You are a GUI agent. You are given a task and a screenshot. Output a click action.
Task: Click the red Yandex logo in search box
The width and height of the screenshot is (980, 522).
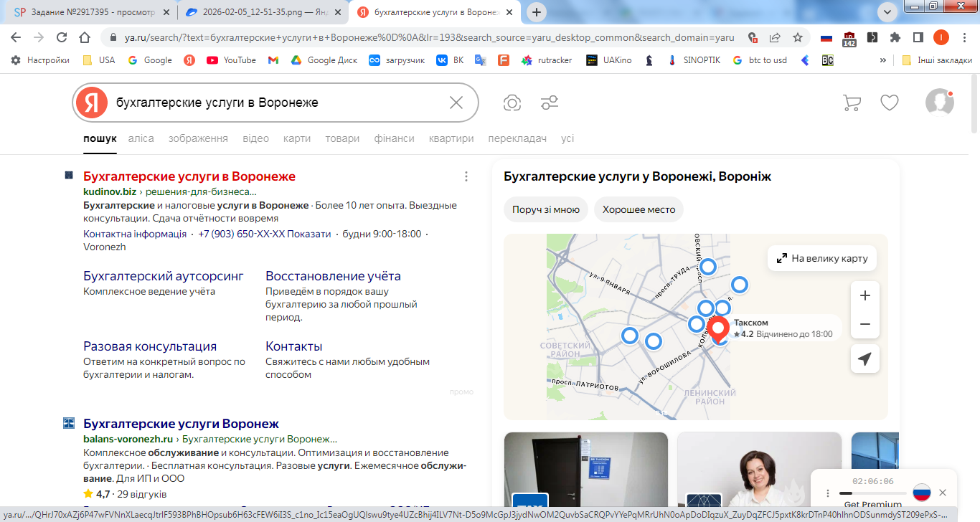[x=91, y=103]
